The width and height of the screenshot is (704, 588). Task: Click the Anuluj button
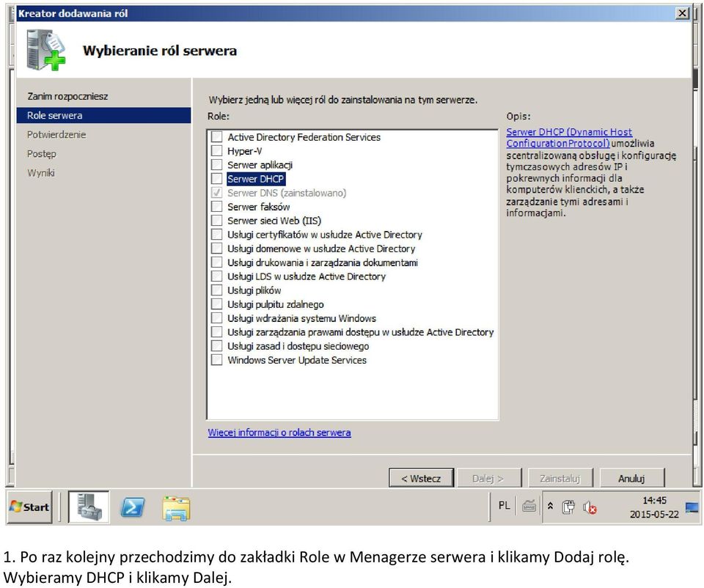pos(631,478)
